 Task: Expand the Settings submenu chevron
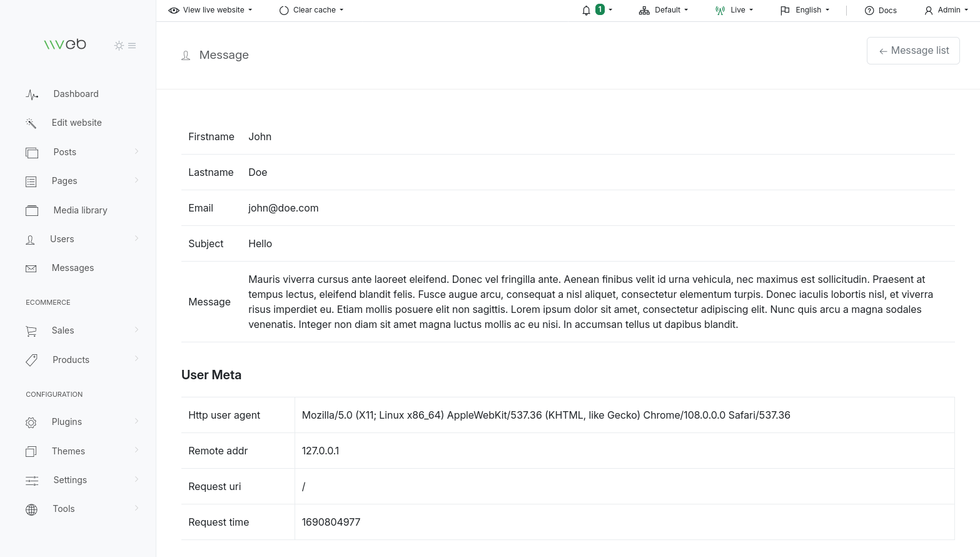[x=136, y=479]
